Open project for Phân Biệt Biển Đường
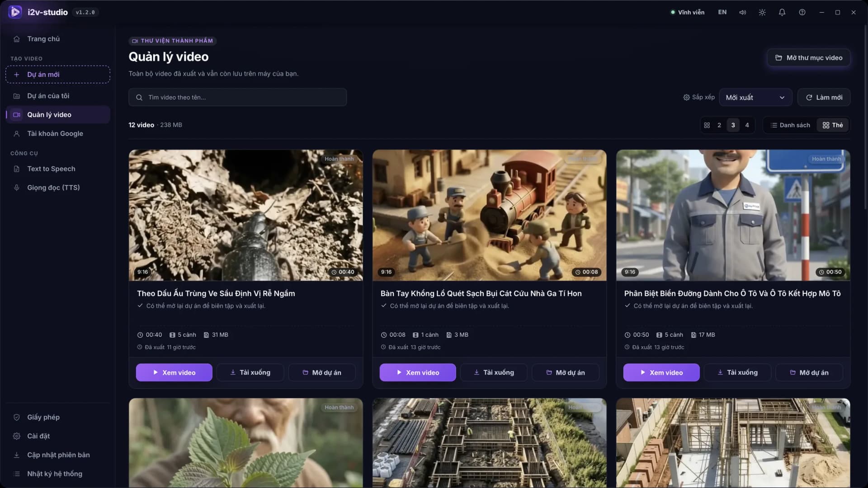868x488 pixels. tap(809, 373)
